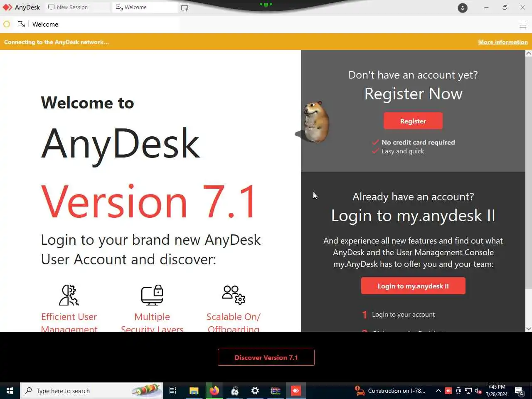Viewport: 532px width, 399px height.
Task: Switch to the New Session tab
Action: click(x=78, y=7)
